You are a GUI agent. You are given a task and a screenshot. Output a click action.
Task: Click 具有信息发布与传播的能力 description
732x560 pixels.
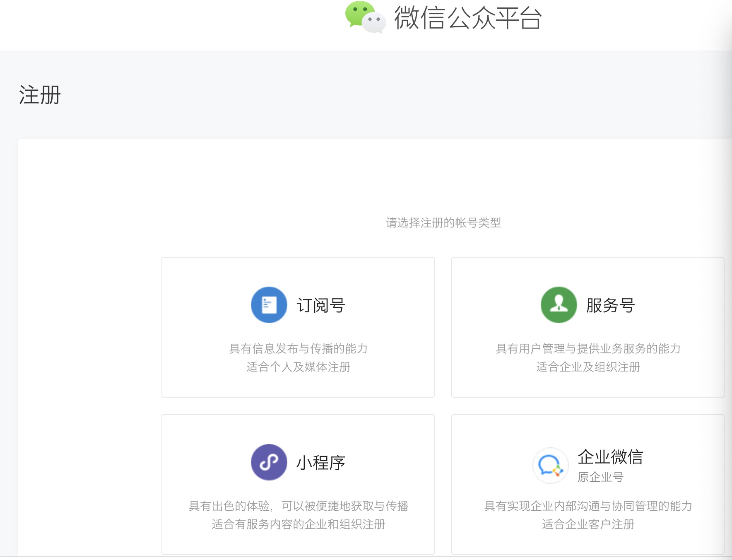pos(299,349)
